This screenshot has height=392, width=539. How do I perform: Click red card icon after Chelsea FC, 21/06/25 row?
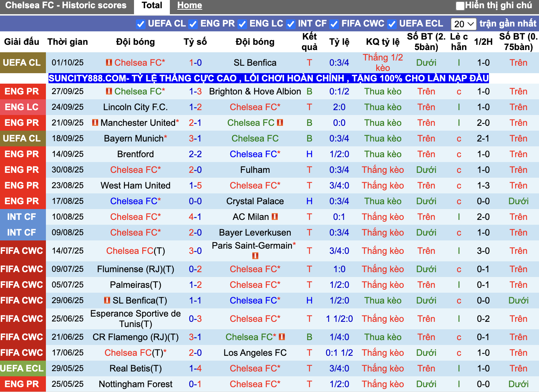coord(282,337)
